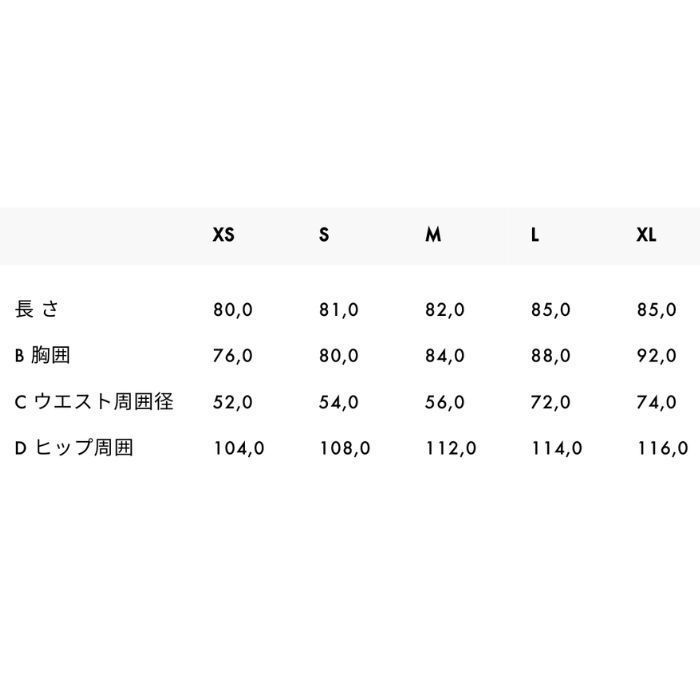Screen dimensions: 700x700
Task: Select the 84,0 bust value for M
Action: (445, 356)
